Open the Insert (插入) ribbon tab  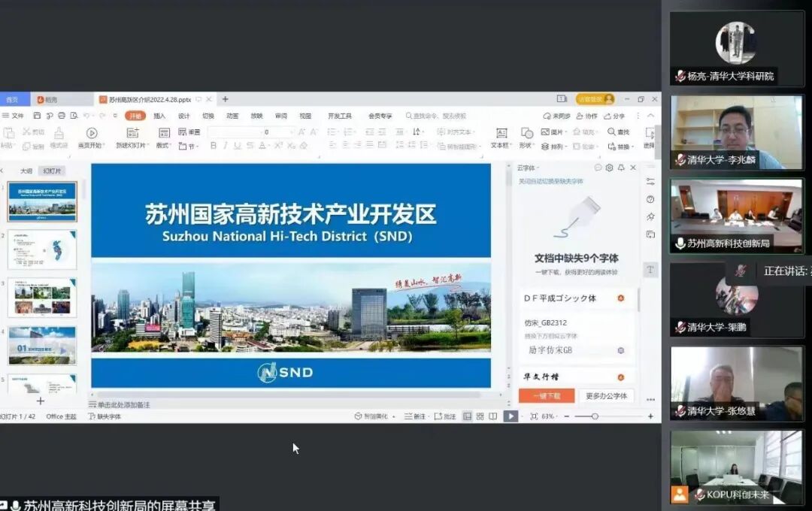159,116
